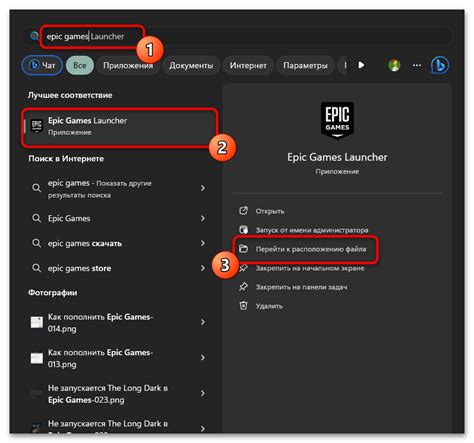Choose Закрепить на панели задач
Viewport: 474px width, 443px height.
click(x=301, y=287)
